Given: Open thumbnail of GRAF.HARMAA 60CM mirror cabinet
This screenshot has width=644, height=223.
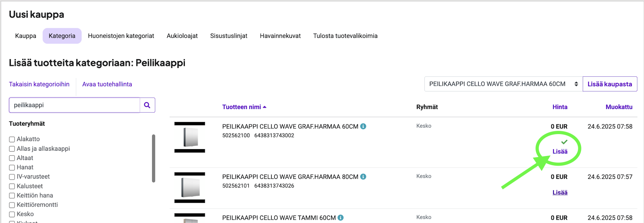Looking at the screenshot, I should (x=190, y=137).
